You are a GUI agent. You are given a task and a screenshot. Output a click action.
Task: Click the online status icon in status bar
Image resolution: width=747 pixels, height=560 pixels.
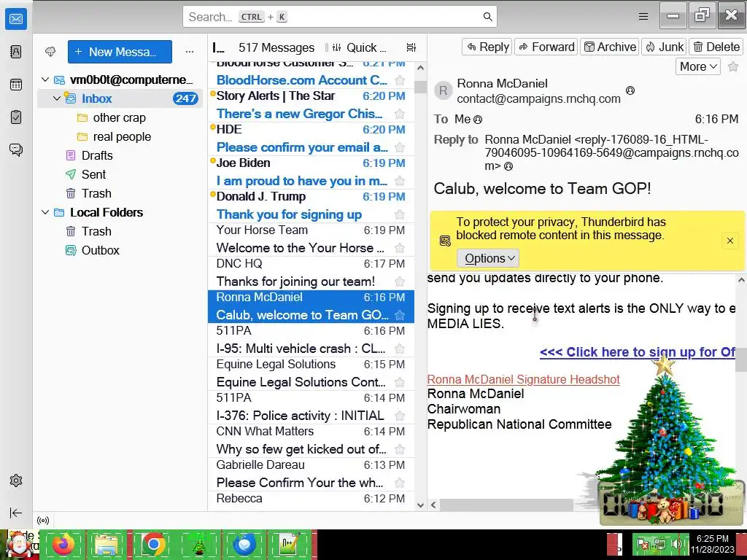point(43,521)
